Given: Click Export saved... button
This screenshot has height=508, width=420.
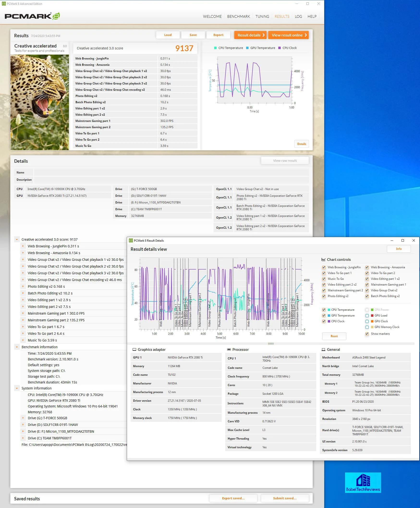Looking at the screenshot, I should (x=233, y=498).
